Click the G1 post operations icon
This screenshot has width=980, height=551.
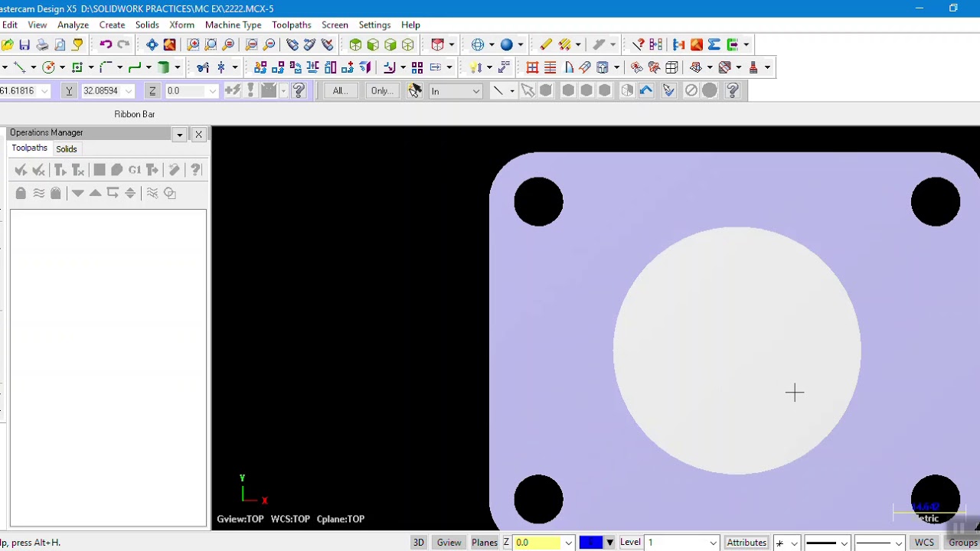pyautogui.click(x=135, y=170)
